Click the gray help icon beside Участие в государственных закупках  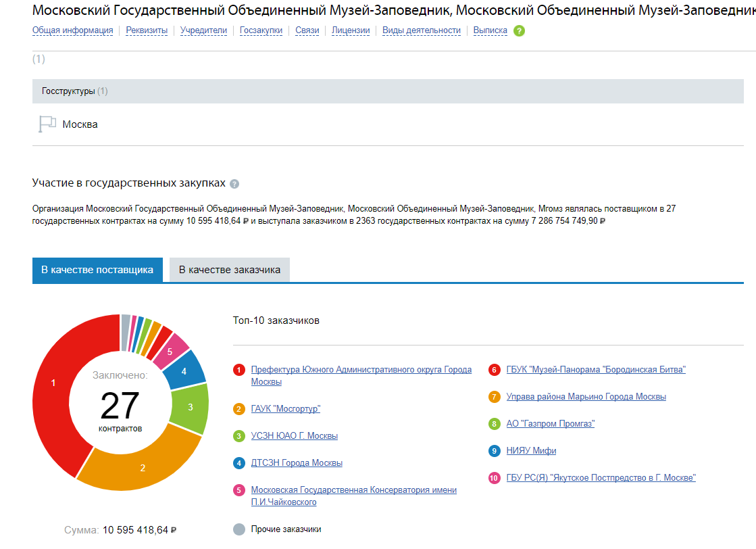[x=234, y=184]
